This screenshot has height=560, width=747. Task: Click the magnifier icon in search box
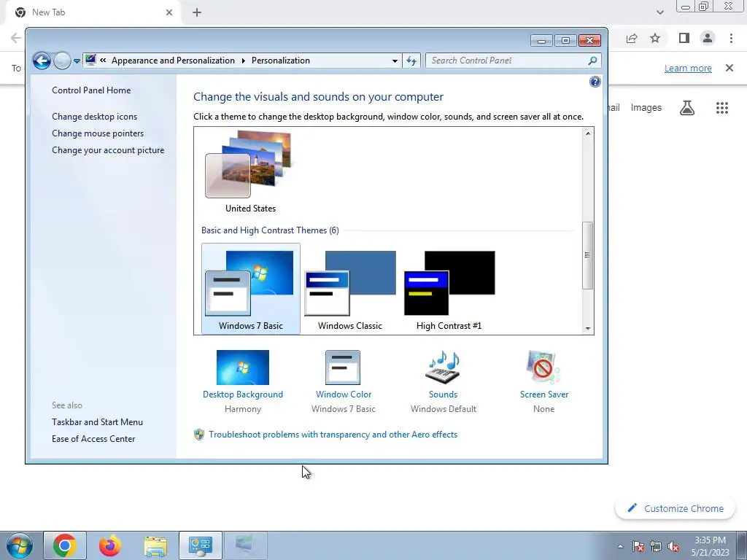592,61
